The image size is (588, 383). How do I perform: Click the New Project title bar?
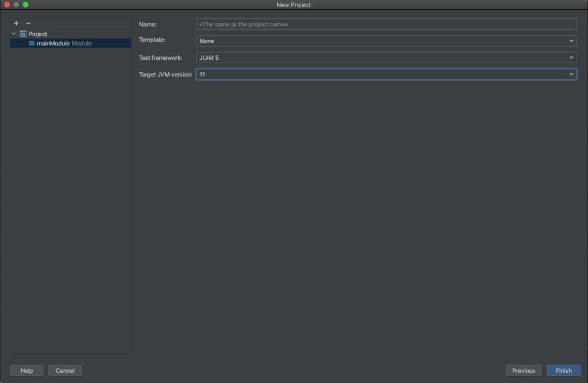294,5
